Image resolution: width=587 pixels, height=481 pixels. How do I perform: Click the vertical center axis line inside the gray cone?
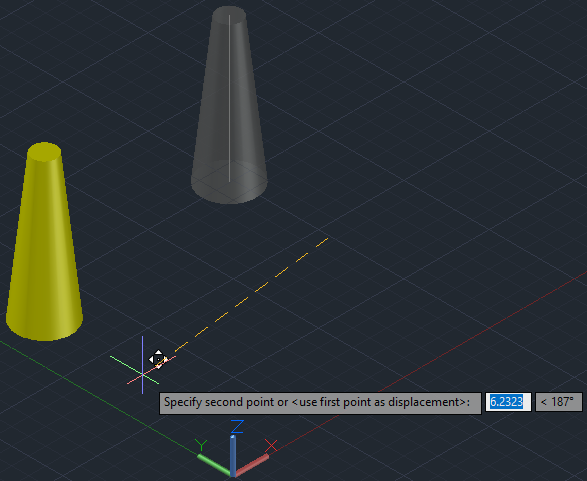[229, 98]
